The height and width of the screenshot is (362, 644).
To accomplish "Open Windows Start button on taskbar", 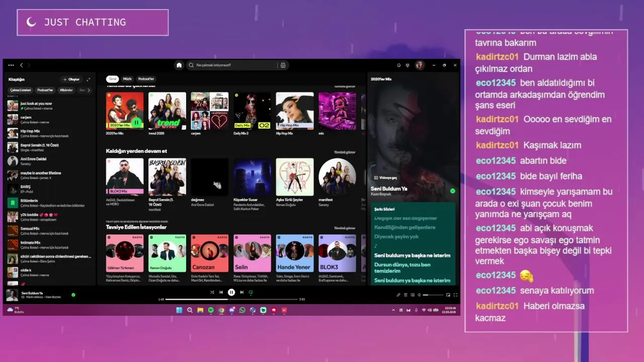I will pyautogui.click(x=179, y=310).
